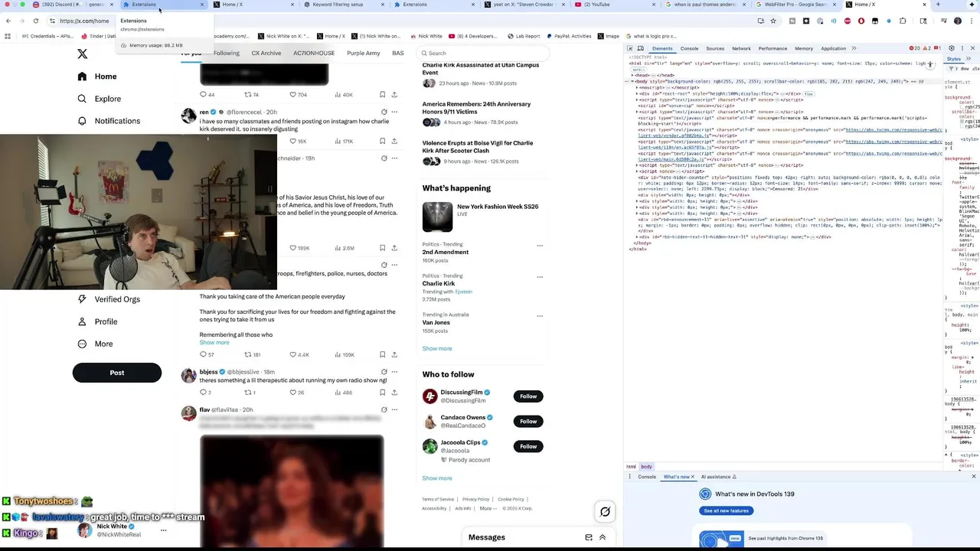Reply to post with 57 replies
The image size is (980, 551).
pyautogui.click(x=207, y=355)
